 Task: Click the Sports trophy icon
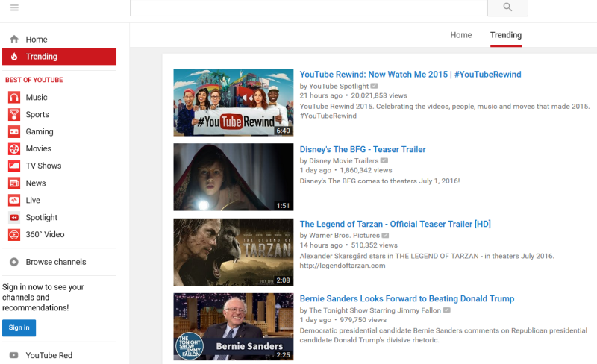coord(14,115)
